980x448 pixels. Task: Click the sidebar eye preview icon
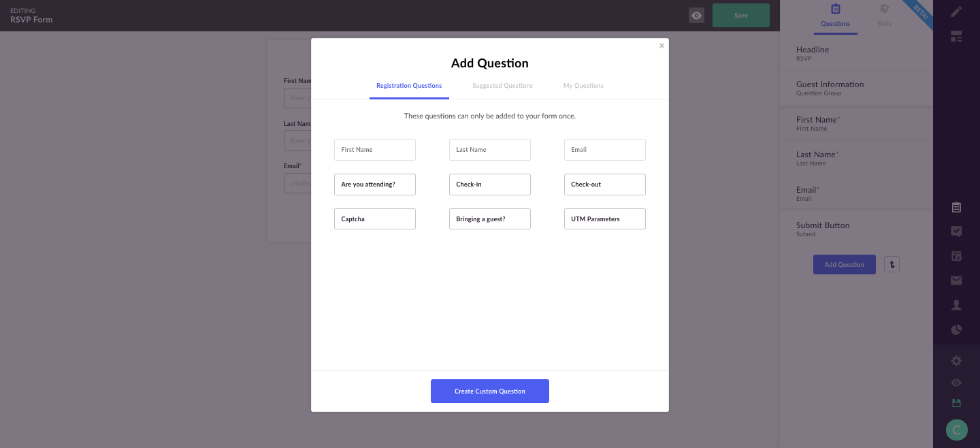(x=956, y=383)
